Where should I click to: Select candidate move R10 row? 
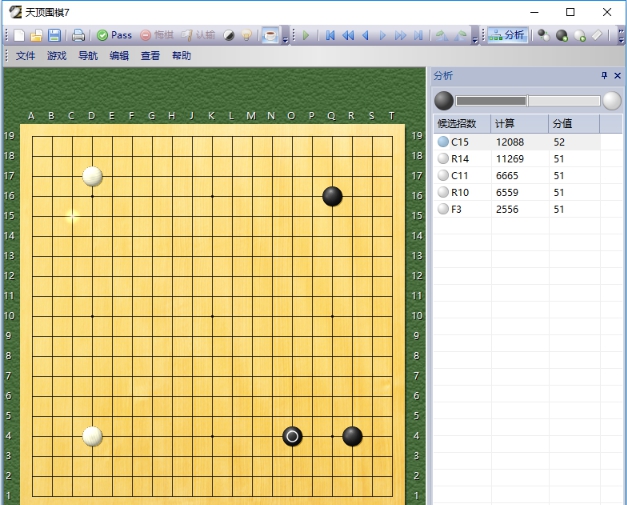pyautogui.click(x=517, y=192)
